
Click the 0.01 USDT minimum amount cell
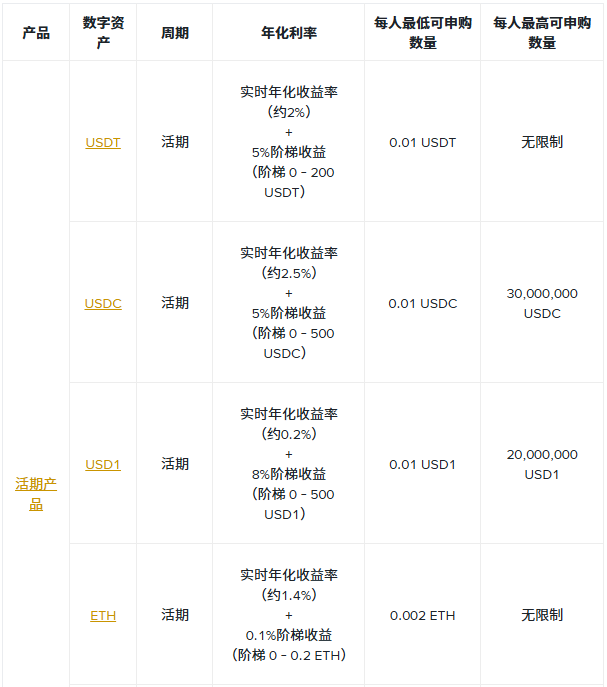tap(422, 142)
